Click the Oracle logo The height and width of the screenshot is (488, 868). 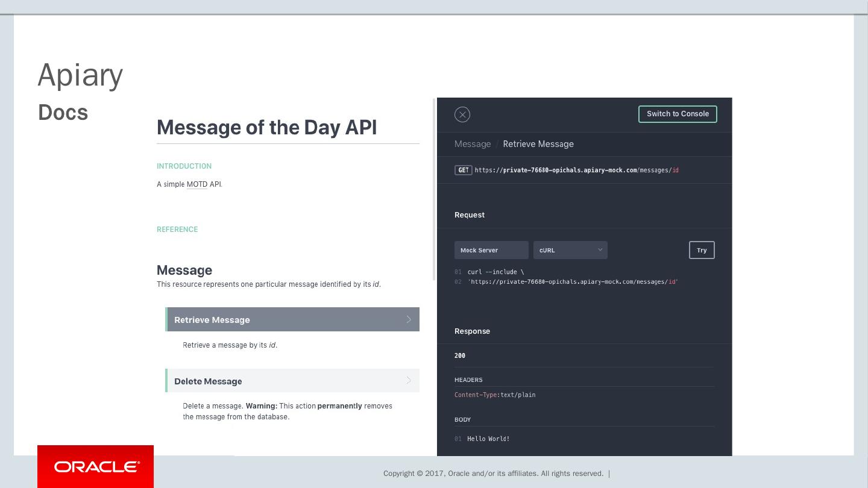point(96,467)
